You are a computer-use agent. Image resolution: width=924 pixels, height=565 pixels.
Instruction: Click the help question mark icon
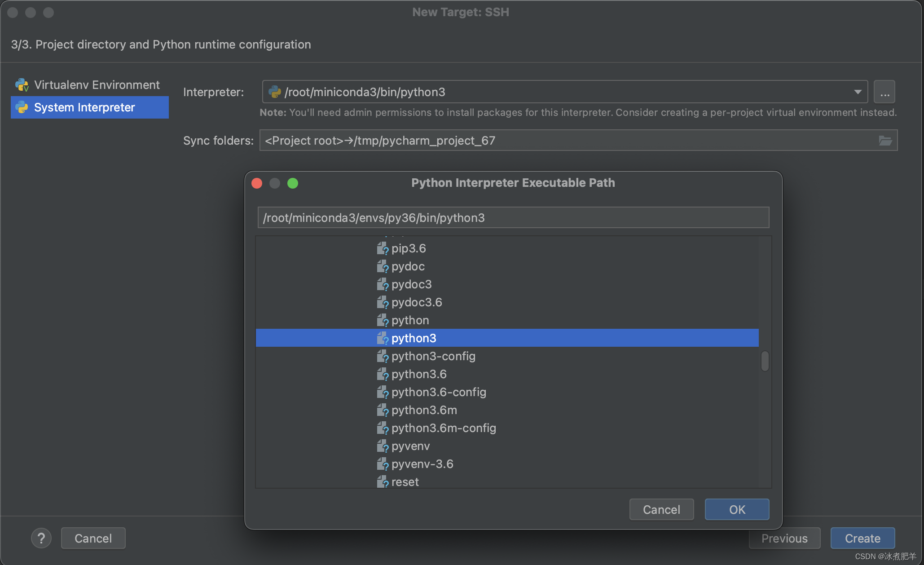click(x=41, y=538)
